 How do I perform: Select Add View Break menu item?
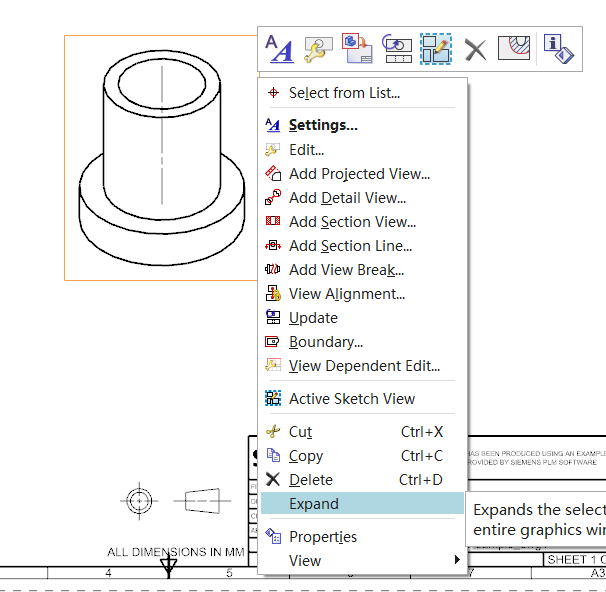pos(346,270)
